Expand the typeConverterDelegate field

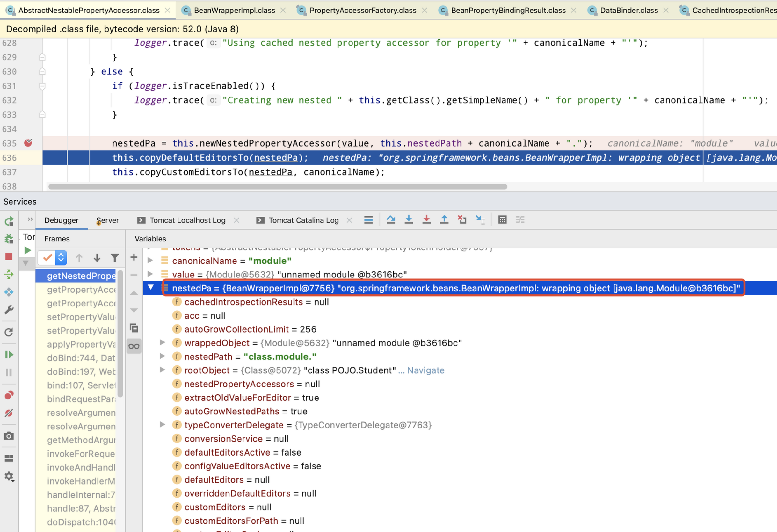[x=162, y=424]
